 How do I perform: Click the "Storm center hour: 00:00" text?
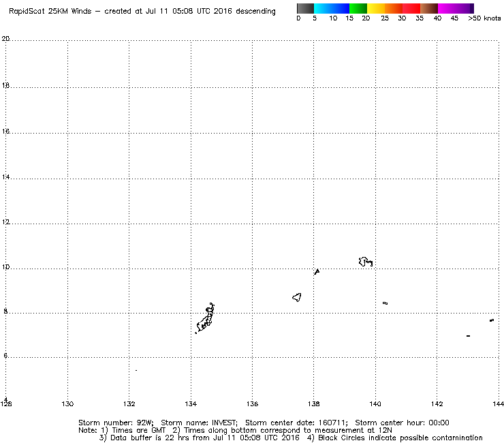coord(402,423)
